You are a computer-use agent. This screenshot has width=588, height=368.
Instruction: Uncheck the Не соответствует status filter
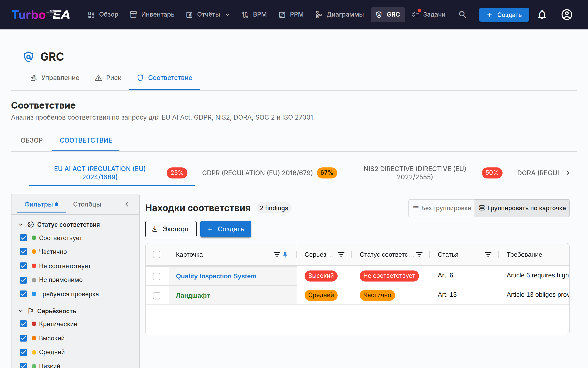(23, 266)
